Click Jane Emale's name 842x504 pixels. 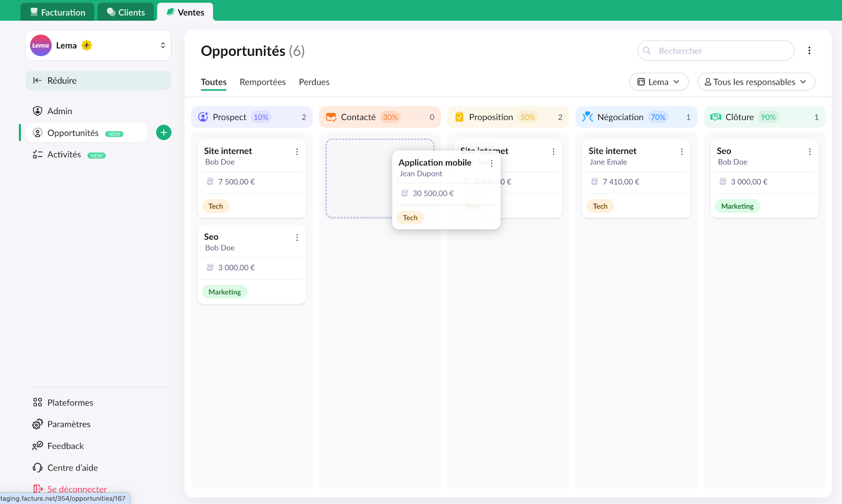click(x=608, y=162)
